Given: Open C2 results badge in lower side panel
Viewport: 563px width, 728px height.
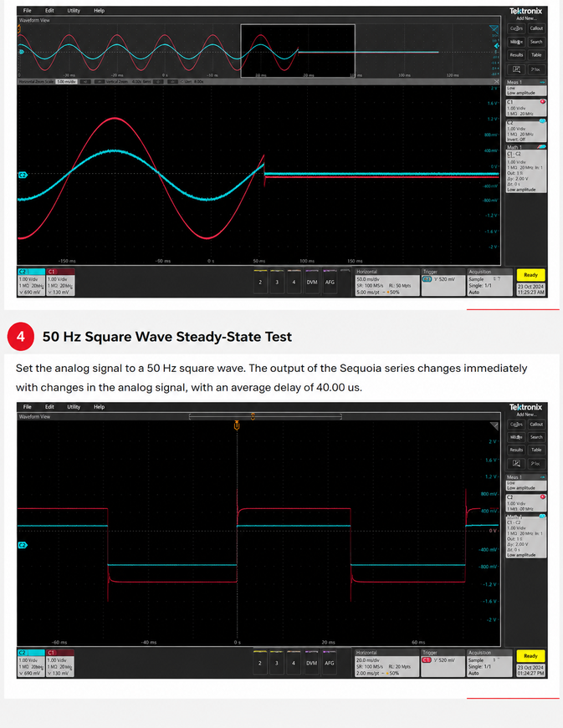Looking at the screenshot, I should [x=526, y=503].
